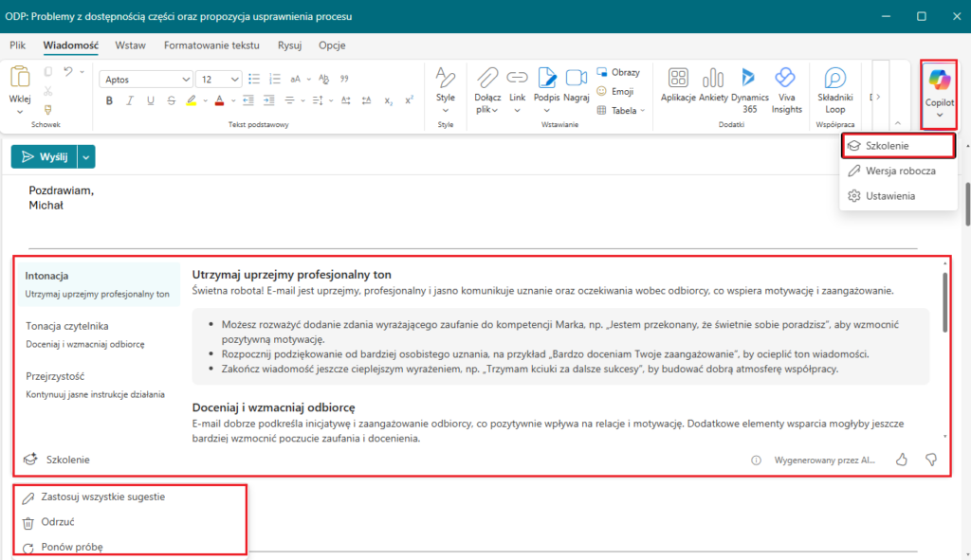Select Wersja robocza from Copilot menu

(900, 171)
